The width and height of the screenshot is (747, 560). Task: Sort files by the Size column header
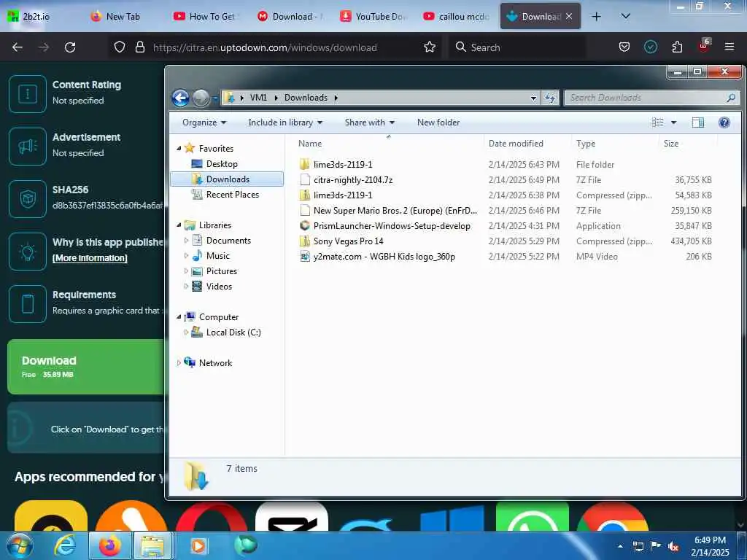coord(671,144)
